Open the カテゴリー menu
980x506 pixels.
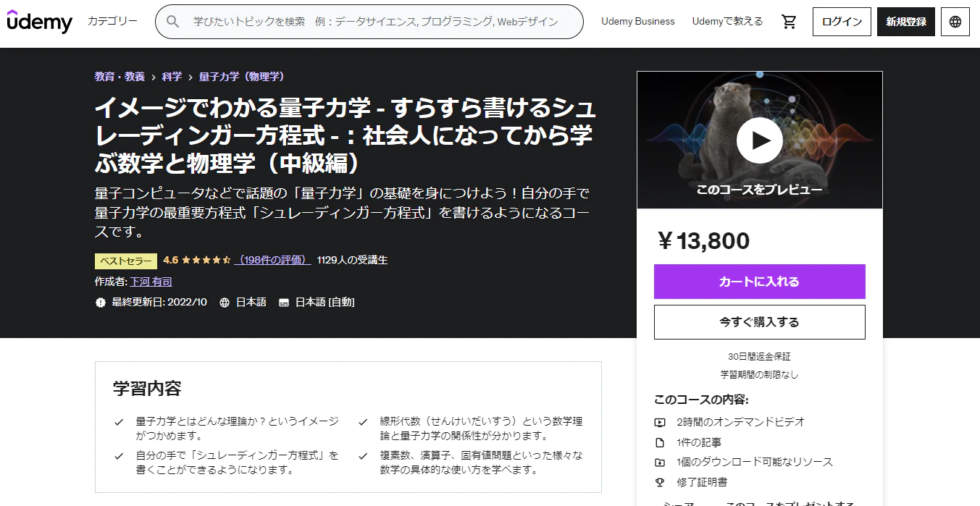pos(112,21)
